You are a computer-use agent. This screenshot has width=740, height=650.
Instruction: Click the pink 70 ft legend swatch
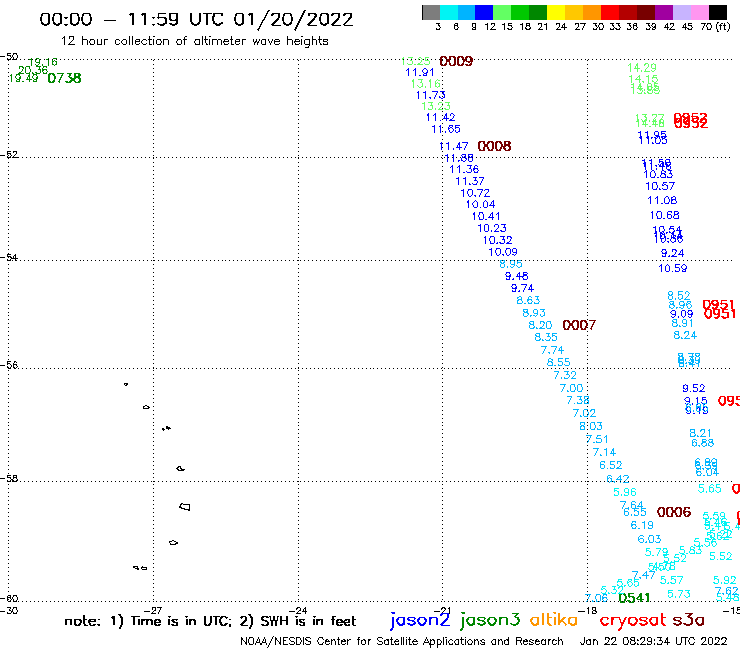tap(699, 12)
